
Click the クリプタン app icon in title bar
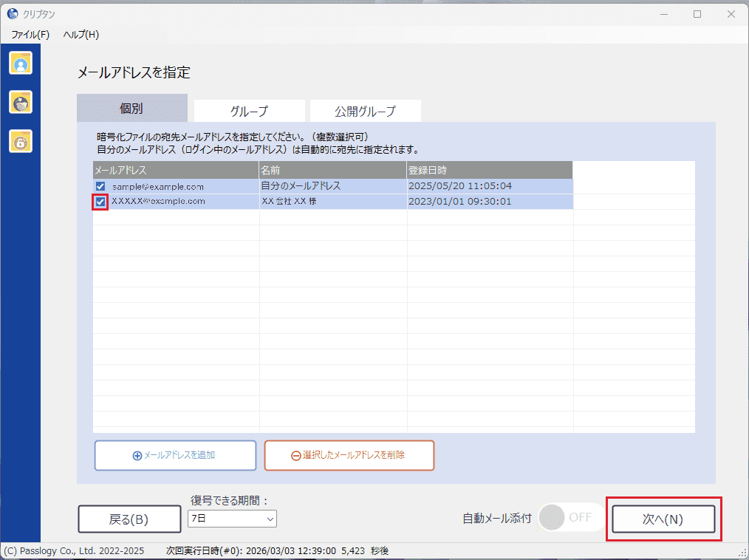pyautogui.click(x=13, y=15)
